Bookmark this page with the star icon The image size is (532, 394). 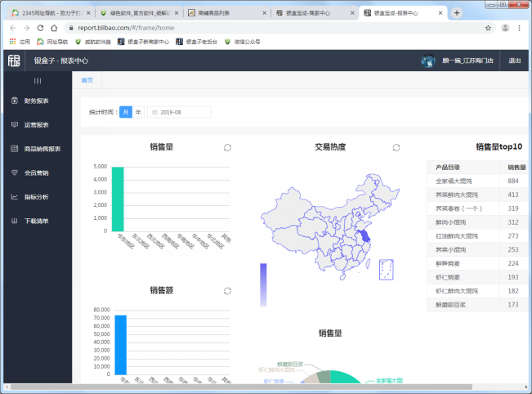(488, 28)
